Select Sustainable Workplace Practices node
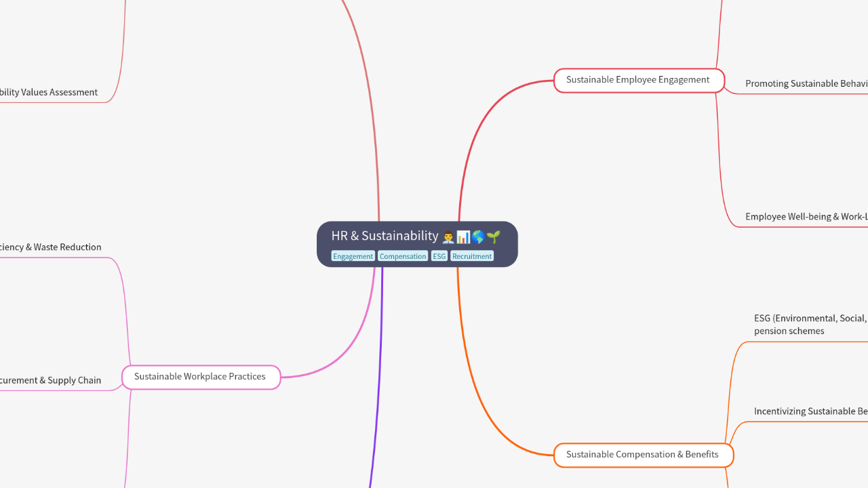The height and width of the screenshot is (488, 868). click(x=201, y=377)
